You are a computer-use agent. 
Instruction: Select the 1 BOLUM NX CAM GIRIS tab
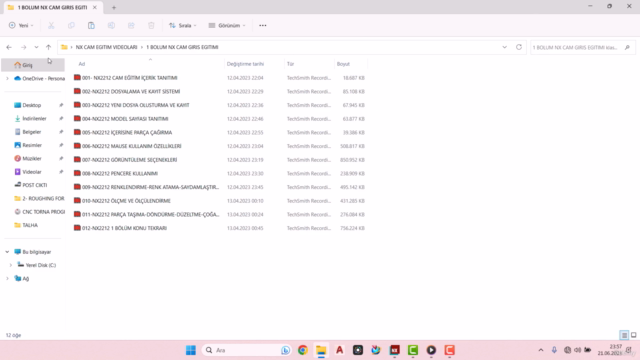52,7
